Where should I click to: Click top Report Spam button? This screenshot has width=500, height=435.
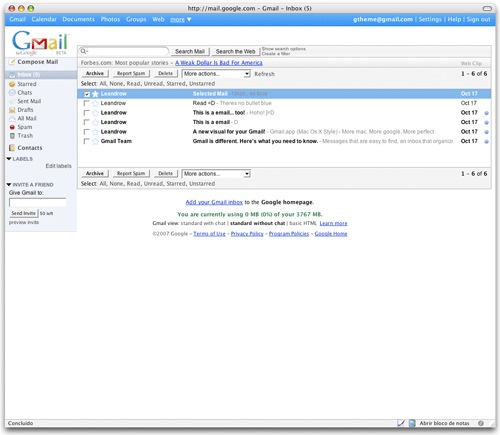coord(131,73)
